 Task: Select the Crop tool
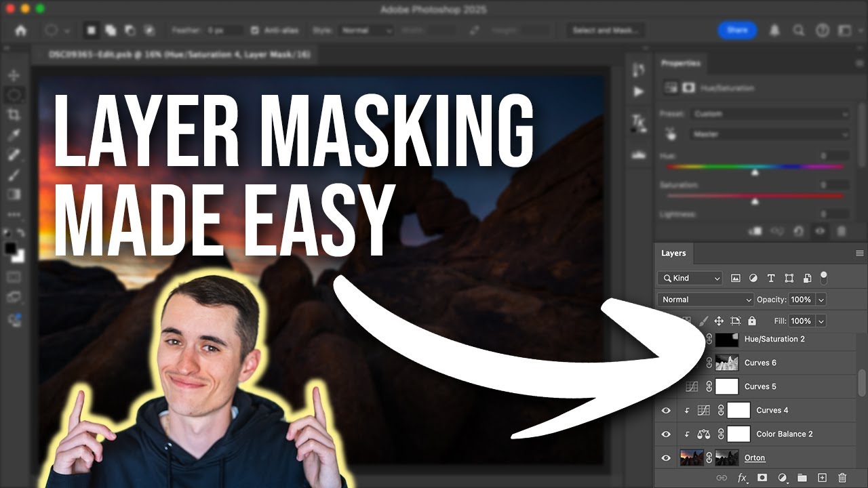(x=14, y=115)
